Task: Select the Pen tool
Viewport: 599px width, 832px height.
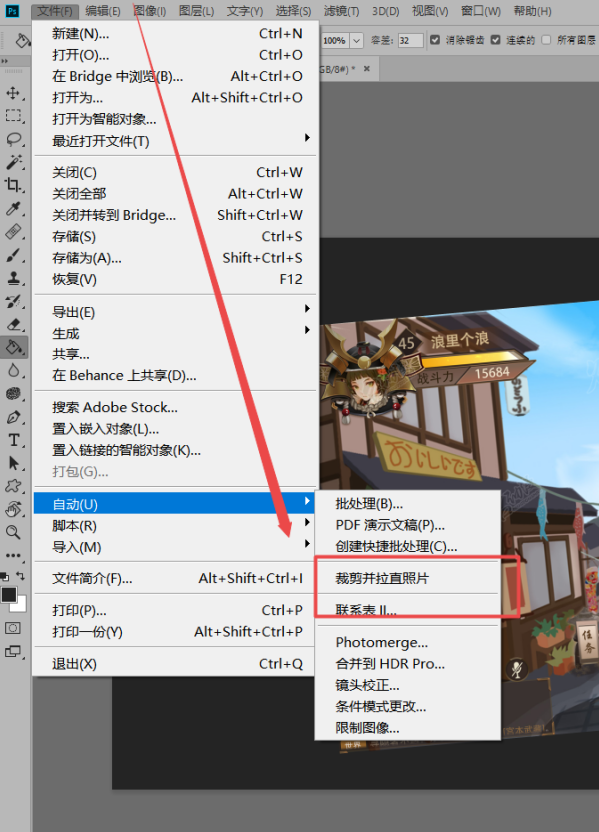Action: (x=13, y=417)
